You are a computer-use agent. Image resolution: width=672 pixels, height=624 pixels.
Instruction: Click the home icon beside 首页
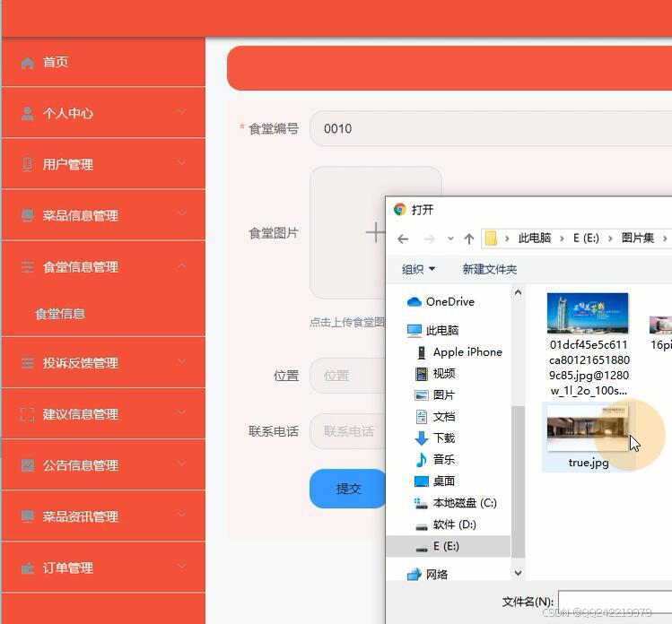(x=28, y=63)
